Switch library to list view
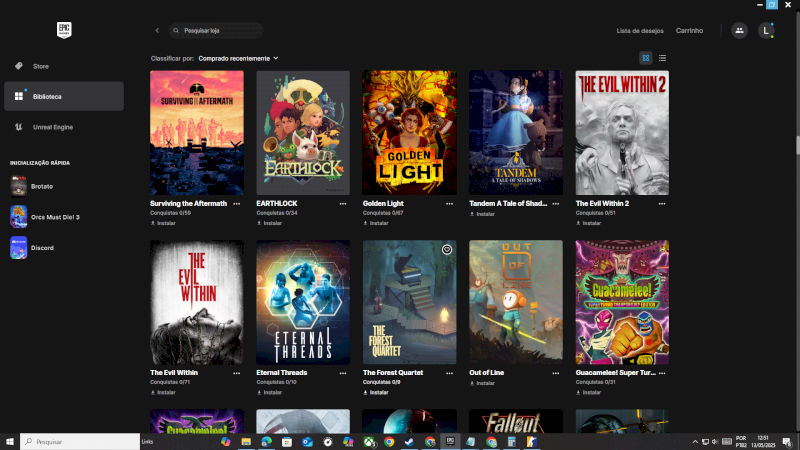800x450 pixels. tap(662, 58)
